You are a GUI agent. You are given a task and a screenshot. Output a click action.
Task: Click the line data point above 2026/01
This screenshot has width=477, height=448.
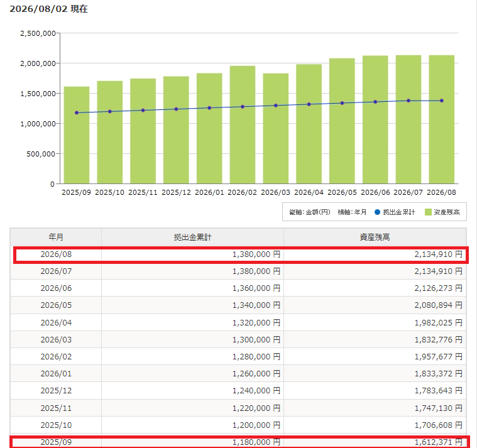[x=209, y=107]
